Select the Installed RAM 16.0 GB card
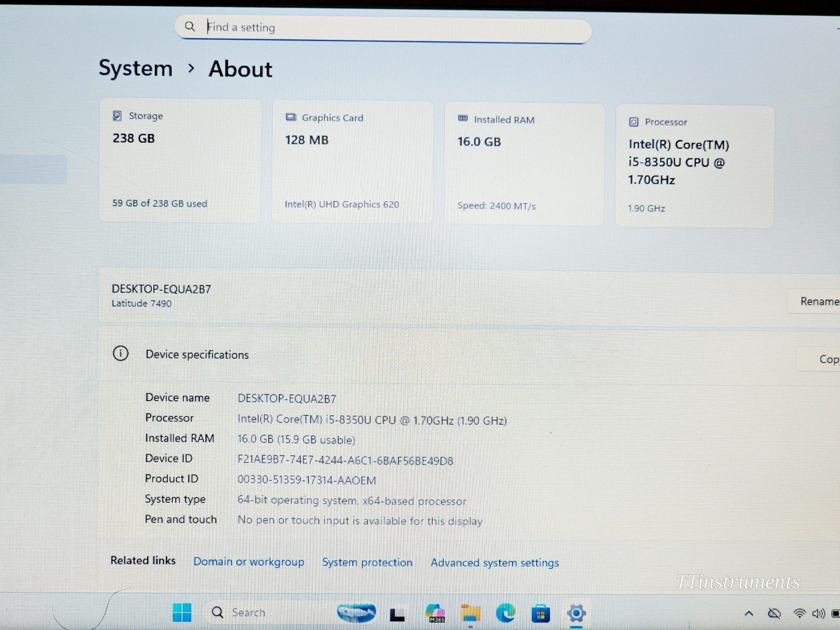 (524, 164)
